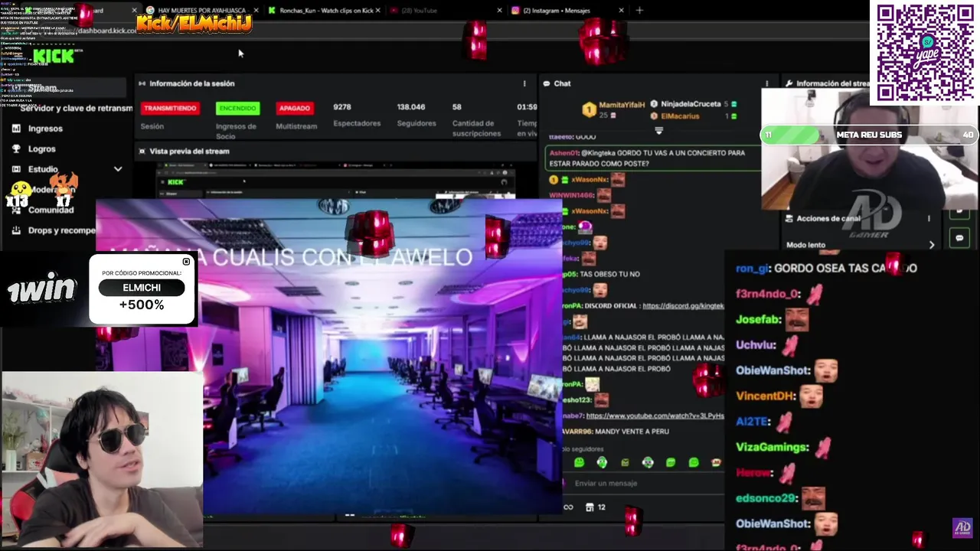Click the Instagram favicon on its tab

(515, 11)
